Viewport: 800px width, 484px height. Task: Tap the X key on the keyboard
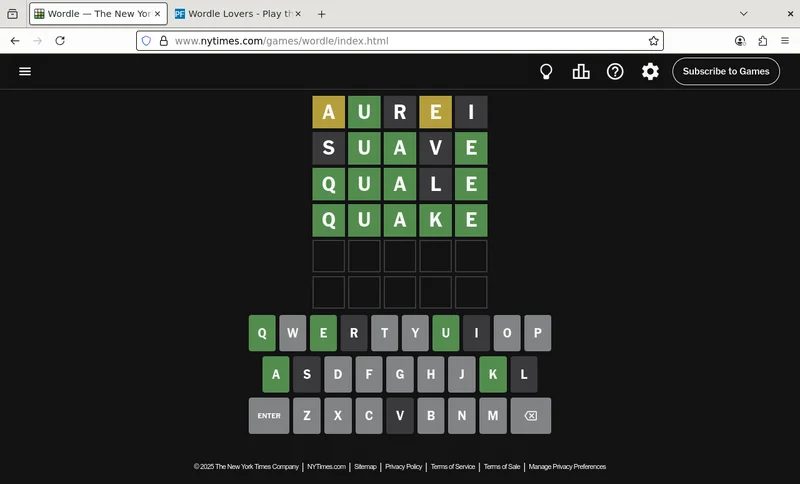tap(338, 416)
